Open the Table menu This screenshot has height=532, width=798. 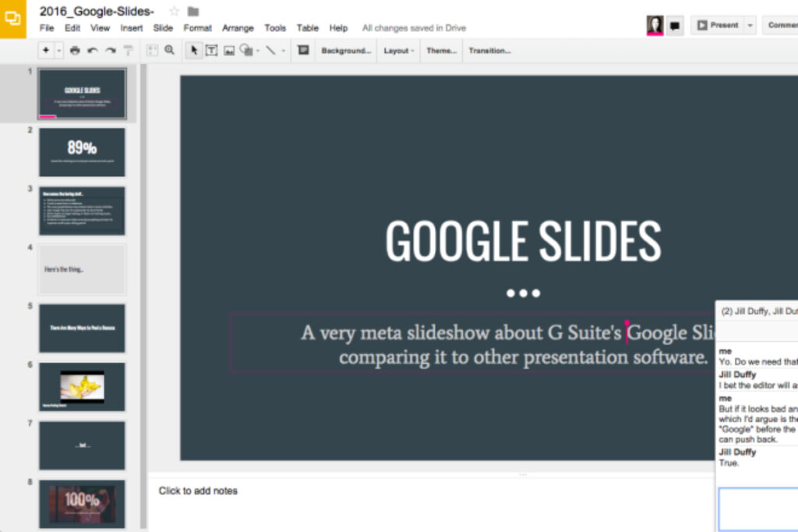[x=306, y=27]
